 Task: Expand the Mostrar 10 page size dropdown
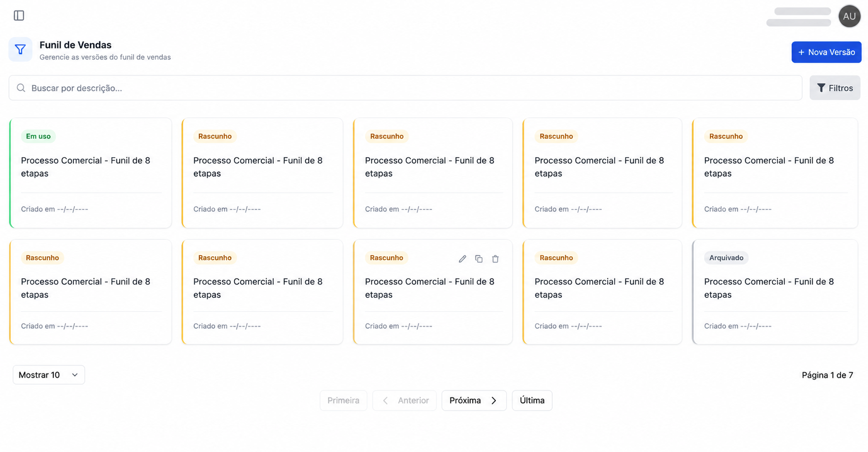[48, 375]
